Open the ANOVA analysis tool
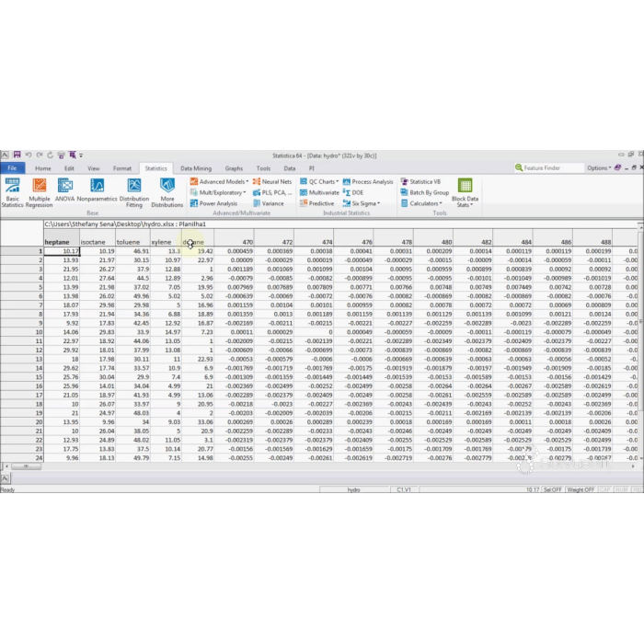 (65, 190)
